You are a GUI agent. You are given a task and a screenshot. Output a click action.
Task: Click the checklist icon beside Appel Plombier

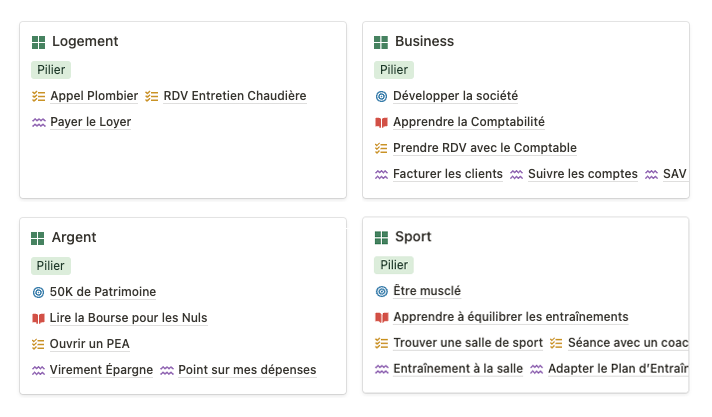pos(38,97)
